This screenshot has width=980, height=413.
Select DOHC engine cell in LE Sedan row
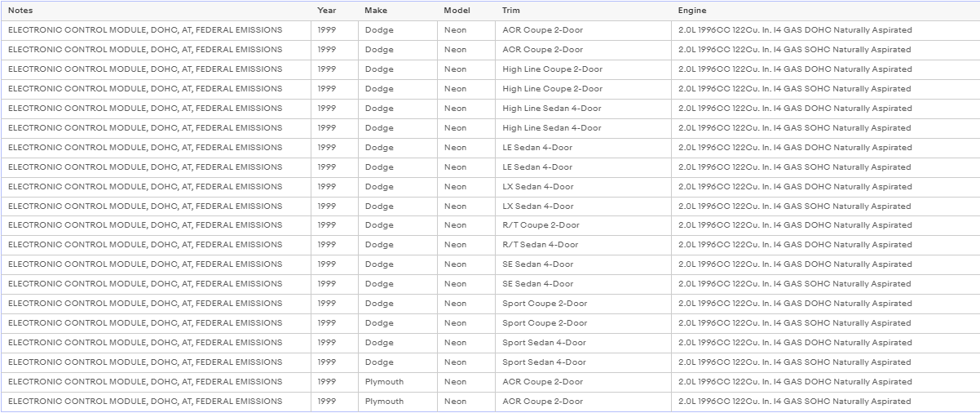tap(826, 148)
